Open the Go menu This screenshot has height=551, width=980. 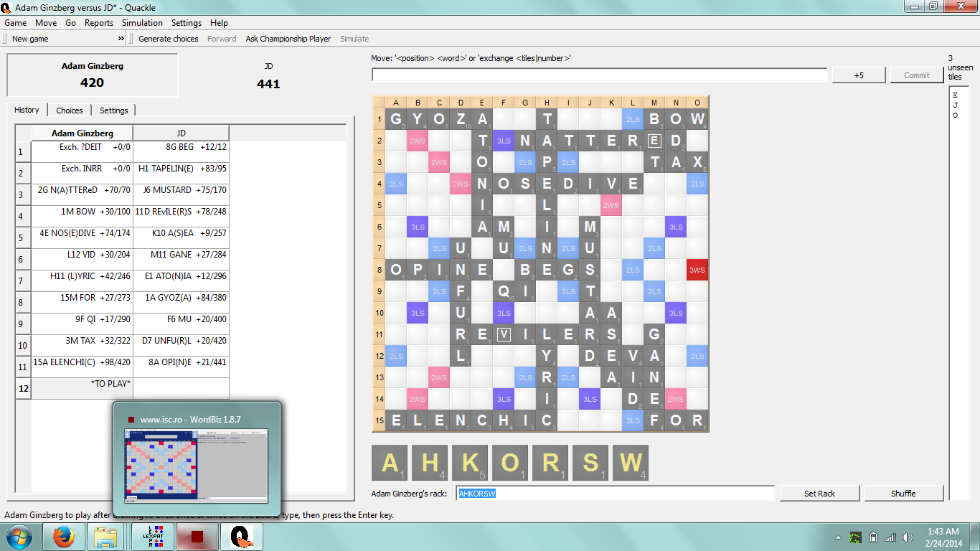tap(70, 23)
